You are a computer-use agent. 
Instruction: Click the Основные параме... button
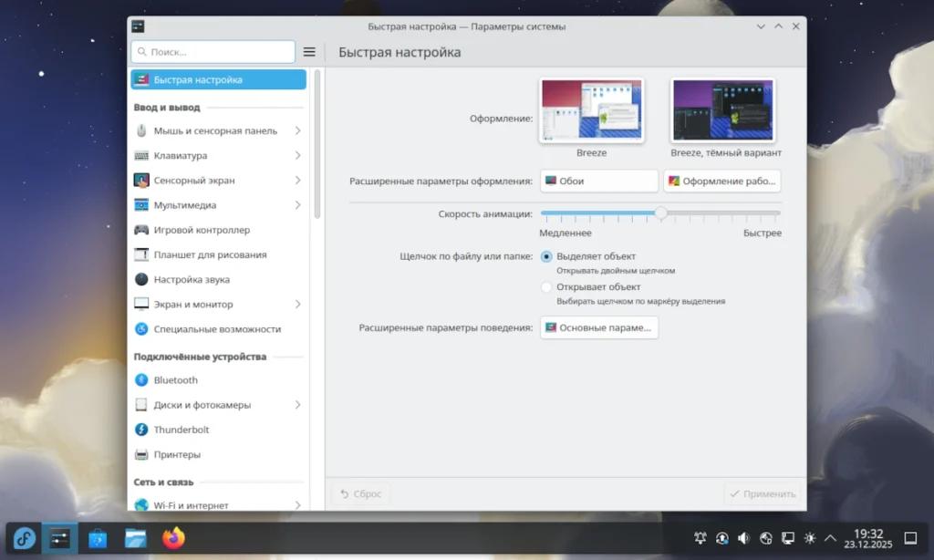pyautogui.click(x=598, y=327)
